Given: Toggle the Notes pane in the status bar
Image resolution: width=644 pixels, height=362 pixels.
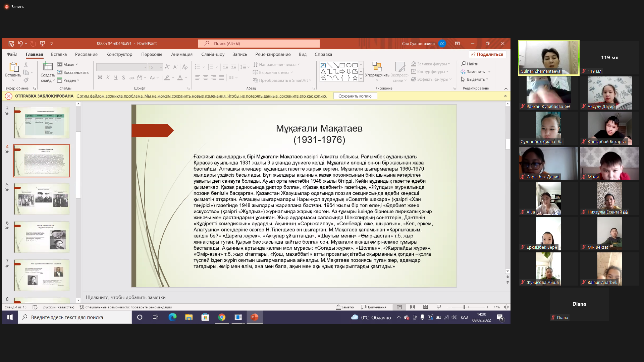Looking at the screenshot, I should tap(345, 307).
